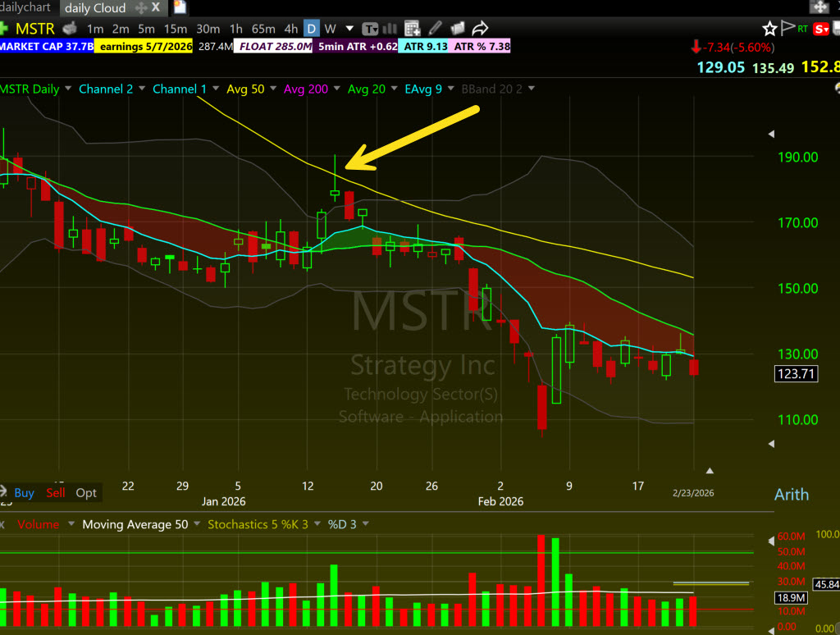Viewport: 840px width, 635px height.
Task: Click the Buy button
Action: coord(24,492)
